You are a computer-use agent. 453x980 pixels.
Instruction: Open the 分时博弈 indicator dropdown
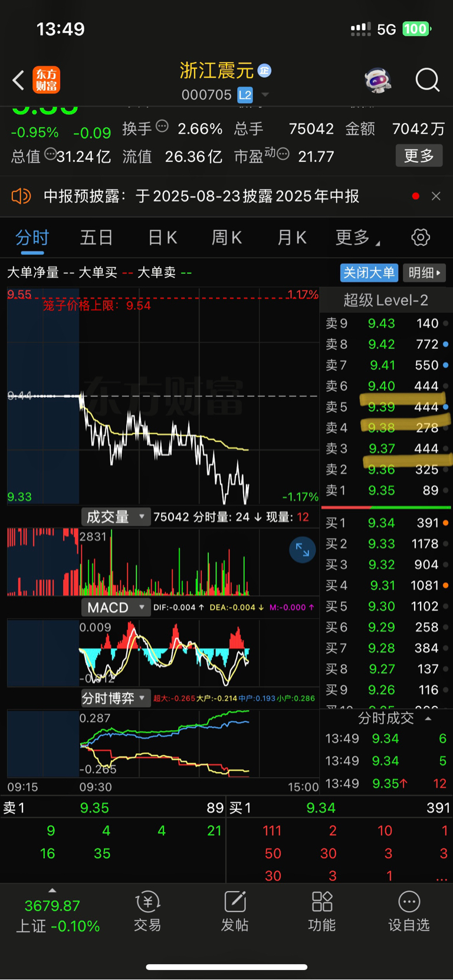[116, 698]
